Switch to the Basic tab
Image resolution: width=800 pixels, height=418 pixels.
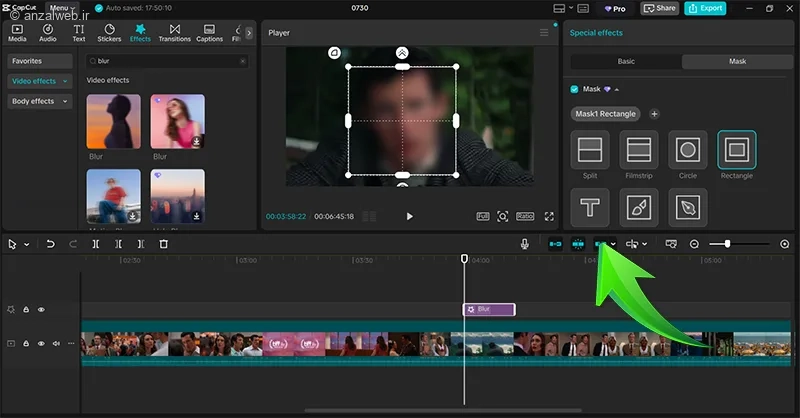[x=625, y=62]
